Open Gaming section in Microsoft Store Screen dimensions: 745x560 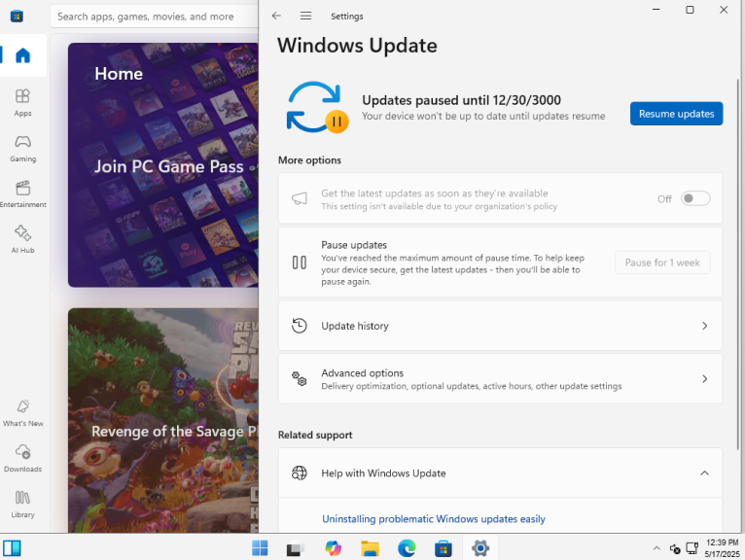(22, 148)
